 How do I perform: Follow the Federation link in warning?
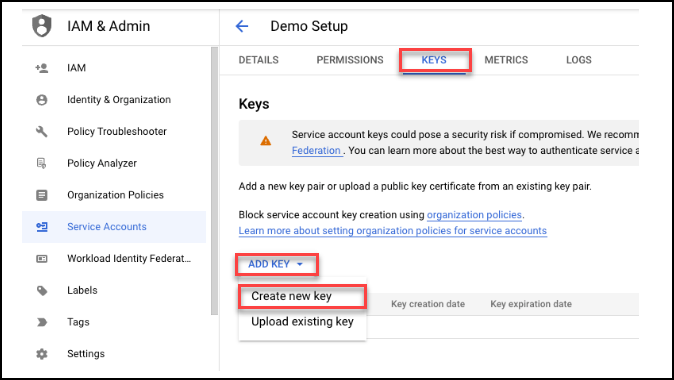tap(316, 151)
